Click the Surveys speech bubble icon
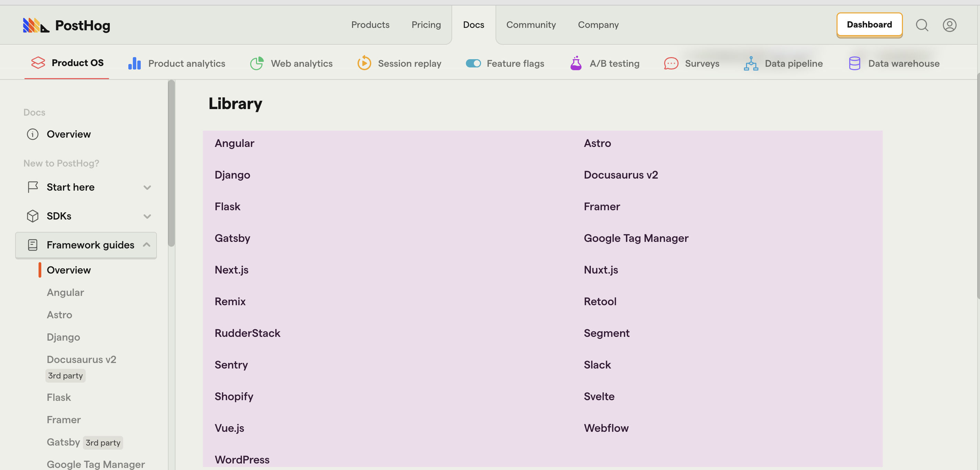 671,63
